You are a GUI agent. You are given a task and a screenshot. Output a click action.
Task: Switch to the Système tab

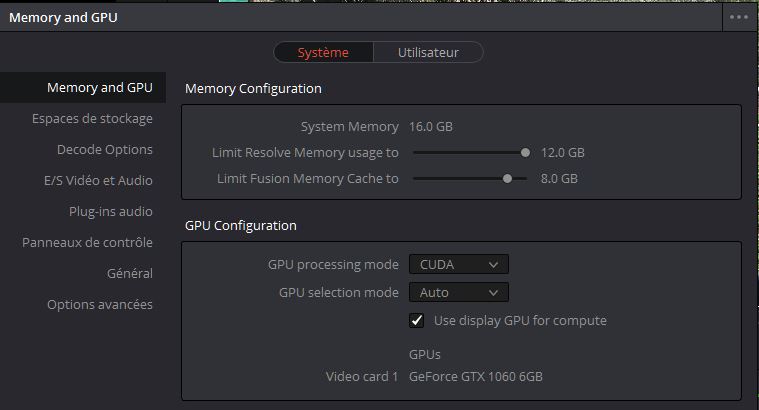[x=323, y=52]
